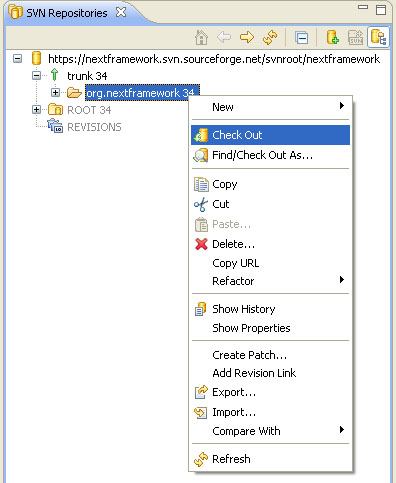Select ROOT 34 tree item
396x483 pixels.
tap(89, 110)
